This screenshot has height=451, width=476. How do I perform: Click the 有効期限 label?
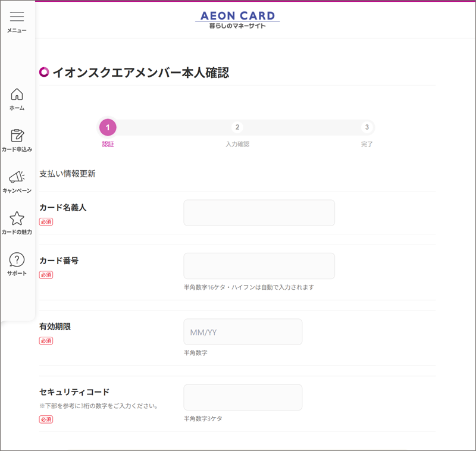pos(55,327)
